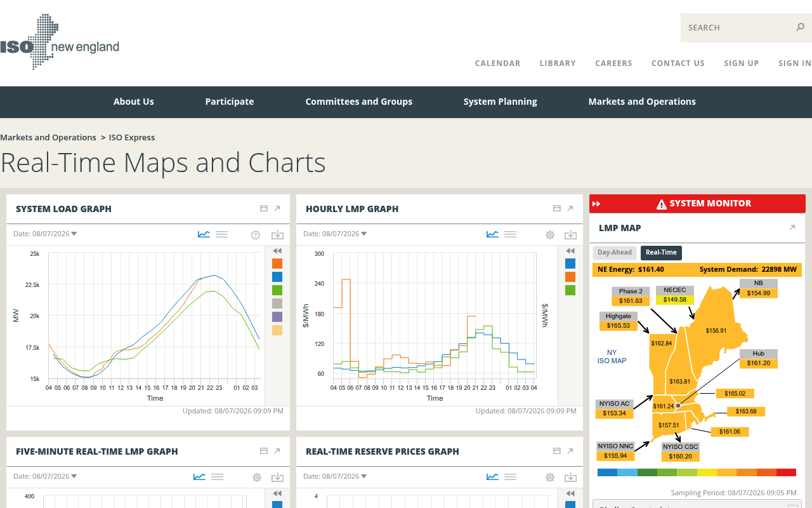Open Real-Time Reserve Prices Graph settings gear
The height and width of the screenshot is (508, 812).
coord(550,478)
